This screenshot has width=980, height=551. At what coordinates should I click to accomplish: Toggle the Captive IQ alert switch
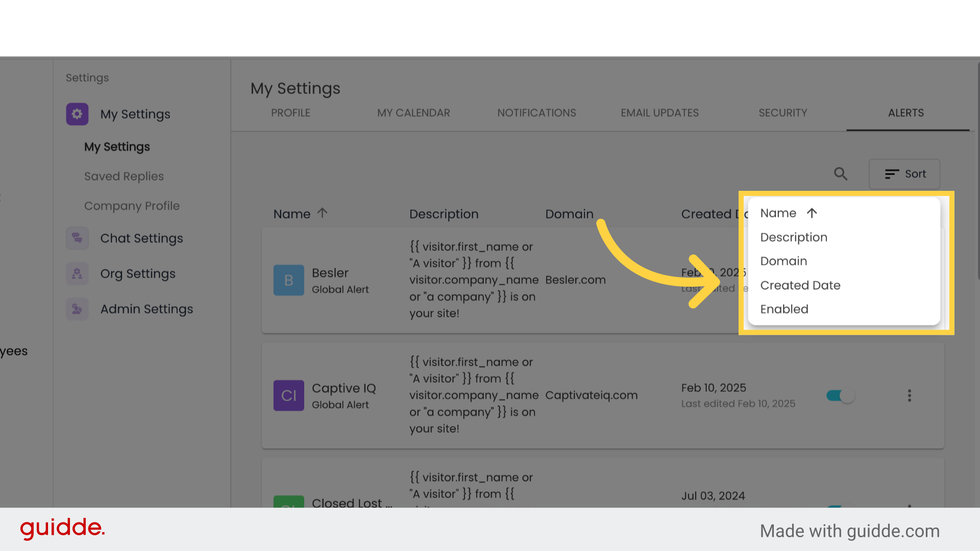coord(840,395)
